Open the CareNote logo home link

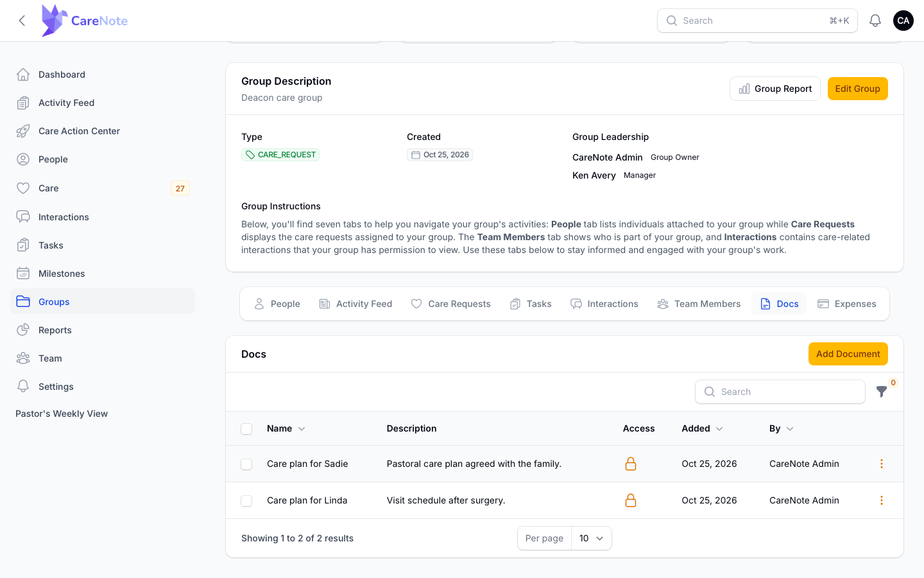point(85,21)
